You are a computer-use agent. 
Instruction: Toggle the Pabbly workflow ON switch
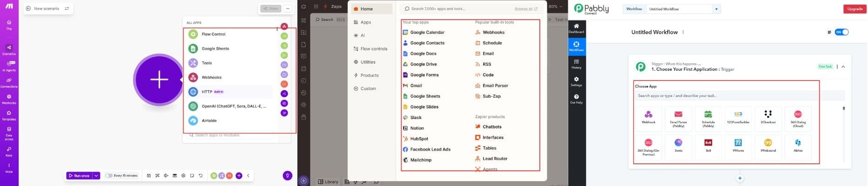pos(841,32)
